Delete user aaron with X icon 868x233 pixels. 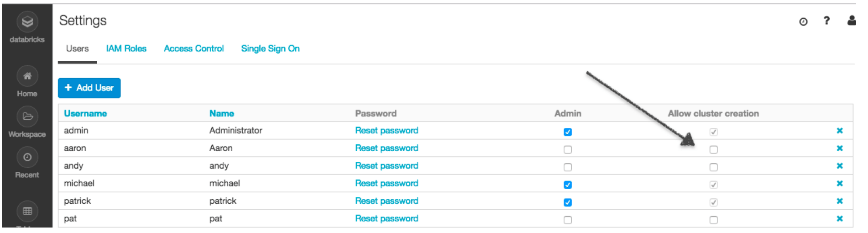point(839,148)
